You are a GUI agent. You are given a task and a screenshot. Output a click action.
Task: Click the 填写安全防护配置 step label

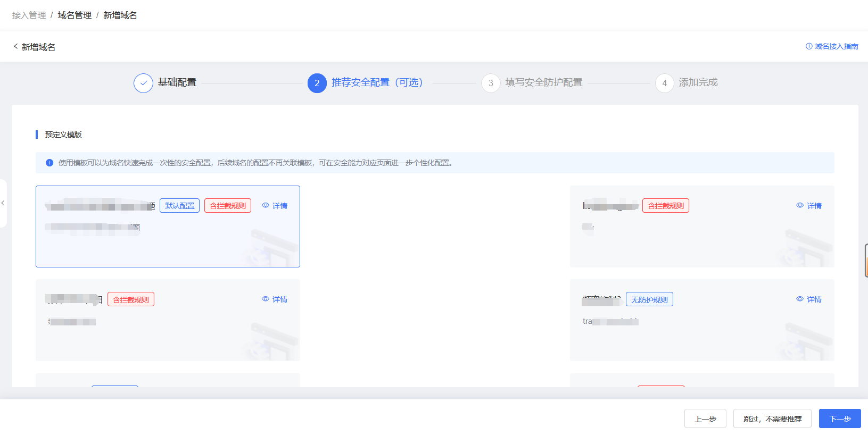(x=544, y=82)
